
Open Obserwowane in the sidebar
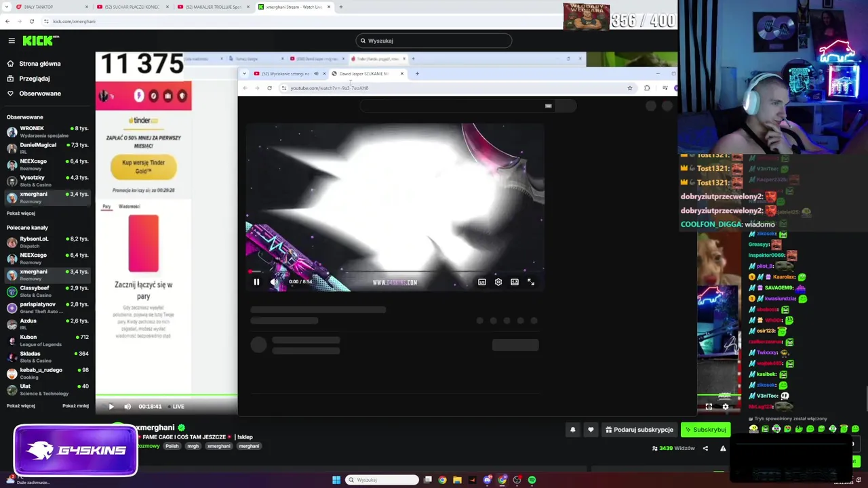pyautogui.click(x=40, y=94)
